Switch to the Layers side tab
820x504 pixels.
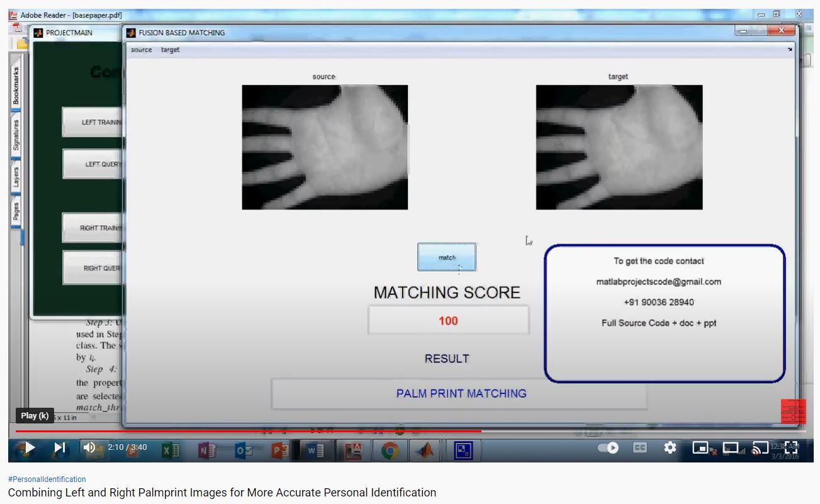coord(16,177)
